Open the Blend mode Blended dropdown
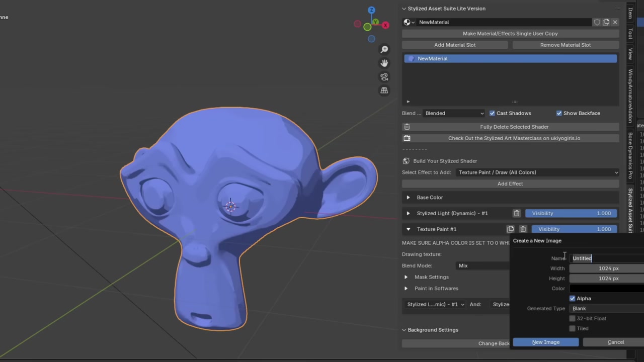The image size is (644, 362). 454,113
